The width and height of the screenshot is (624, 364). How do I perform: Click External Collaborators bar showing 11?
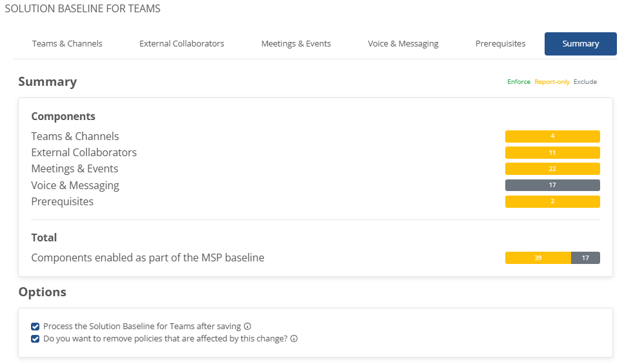[552, 153]
